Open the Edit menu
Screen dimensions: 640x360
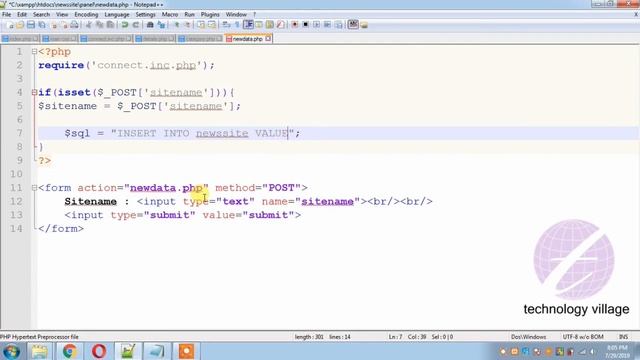pos(22,14)
